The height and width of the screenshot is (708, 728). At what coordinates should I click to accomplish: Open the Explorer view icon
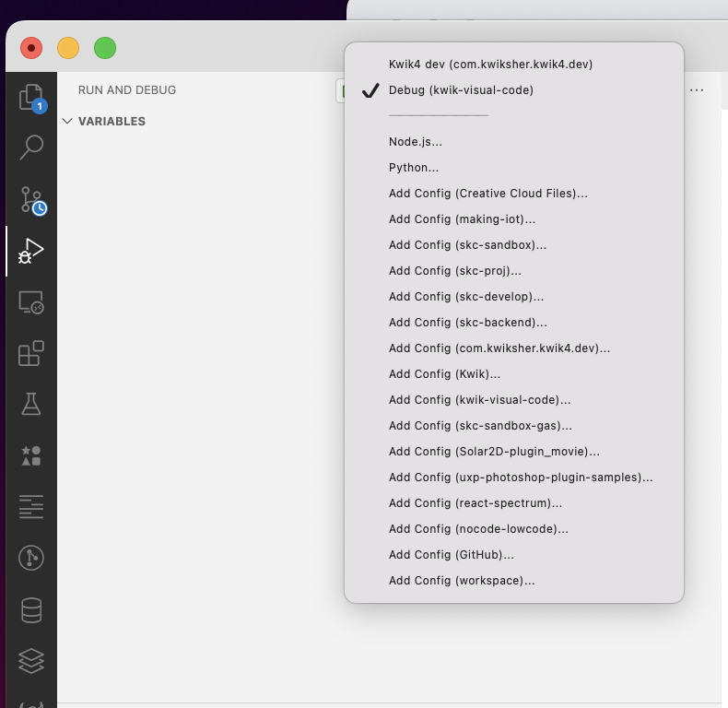click(31, 97)
